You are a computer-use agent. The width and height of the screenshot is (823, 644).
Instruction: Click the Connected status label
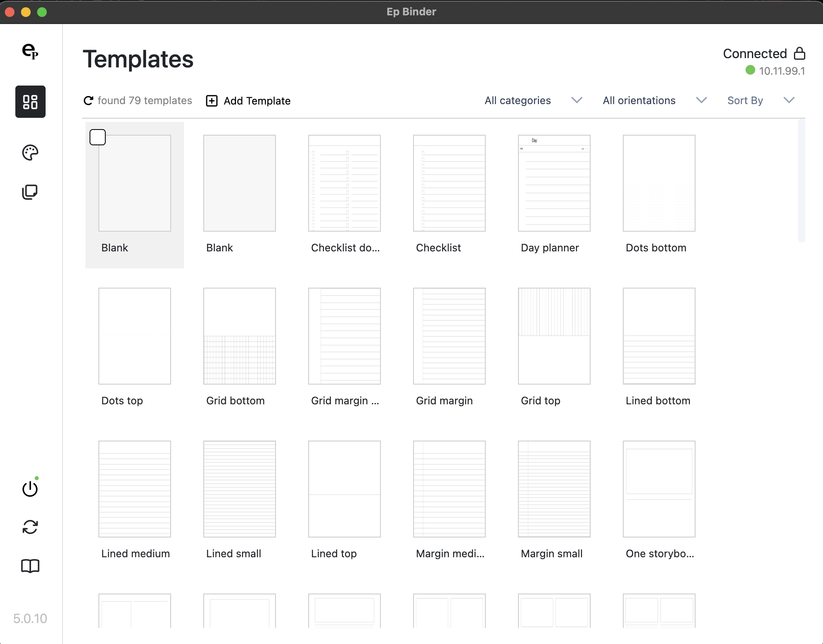pos(754,53)
